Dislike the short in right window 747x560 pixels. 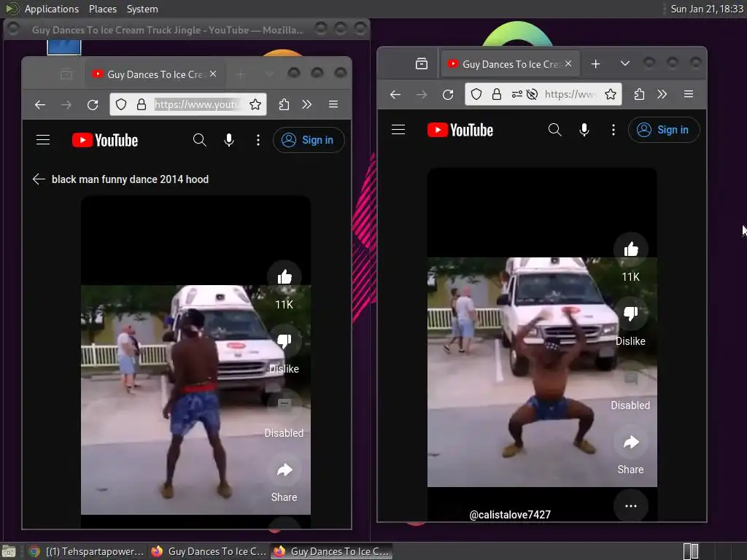(x=631, y=314)
